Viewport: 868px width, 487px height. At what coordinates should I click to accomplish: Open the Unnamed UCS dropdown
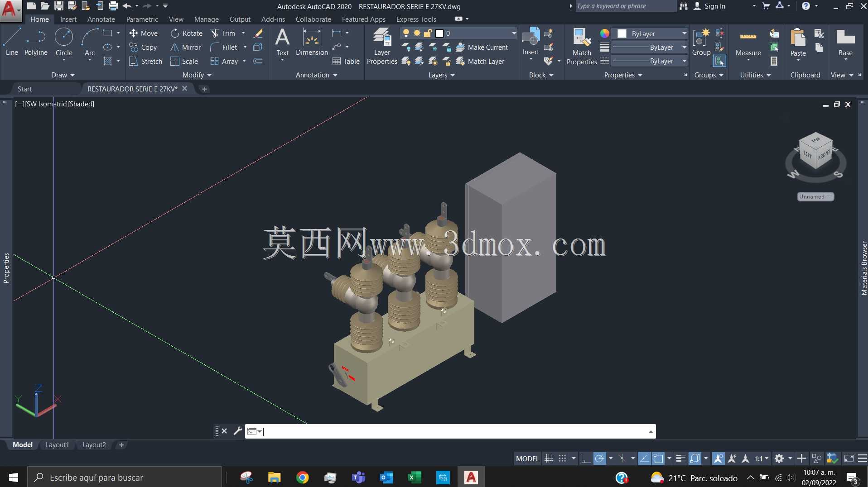tap(815, 196)
